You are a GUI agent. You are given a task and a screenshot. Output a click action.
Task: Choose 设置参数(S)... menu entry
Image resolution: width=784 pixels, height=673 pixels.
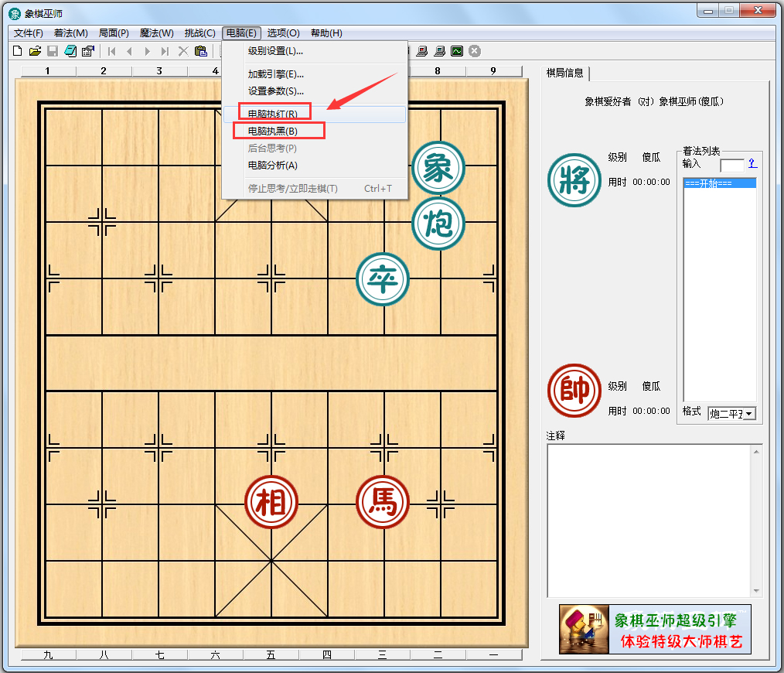click(x=315, y=91)
